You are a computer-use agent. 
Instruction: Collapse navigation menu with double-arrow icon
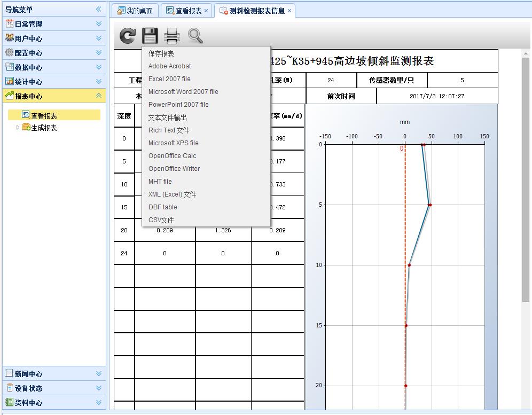[x=98, y=10]
